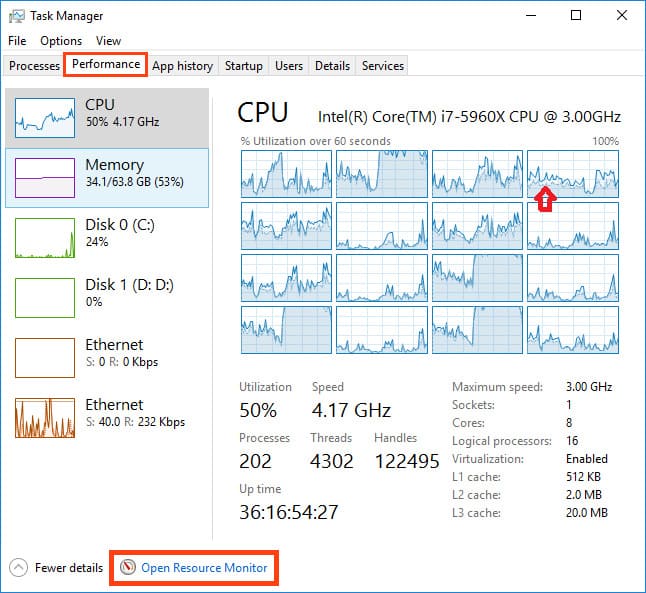Switch to the Details tab

[x=332, y=66]
